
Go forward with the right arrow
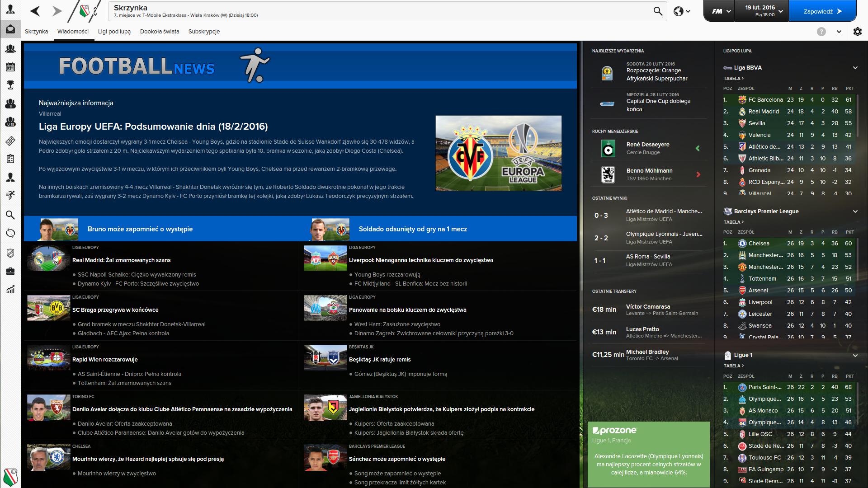tap(57, 11)
